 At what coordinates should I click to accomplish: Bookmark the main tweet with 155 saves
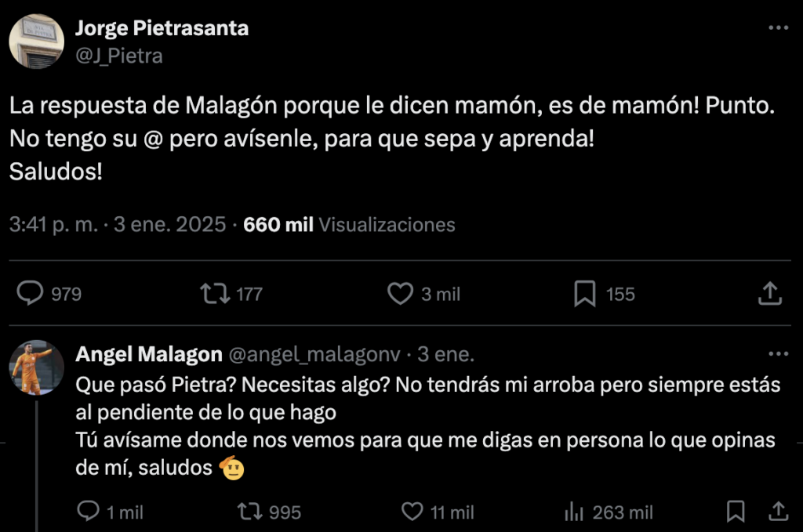[584, 294]
